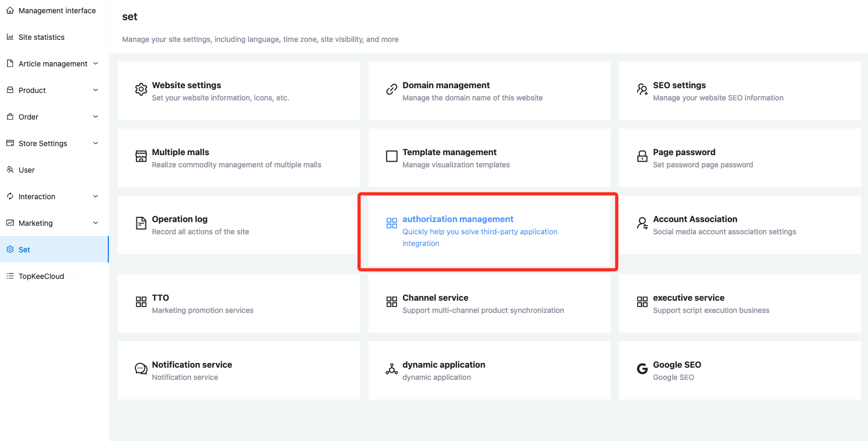Click the Google SEO 'G' logo icon
This screenshot has width=868, height=441.
642,369
